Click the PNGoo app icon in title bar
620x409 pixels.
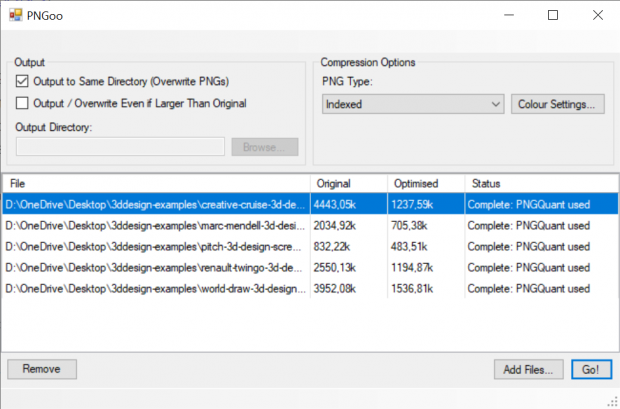click(x=15, y=15)
